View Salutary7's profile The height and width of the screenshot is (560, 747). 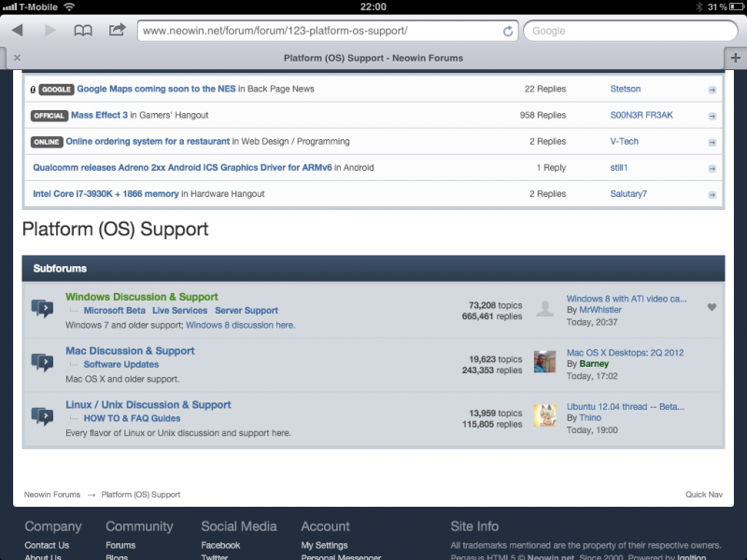[628, 194]
